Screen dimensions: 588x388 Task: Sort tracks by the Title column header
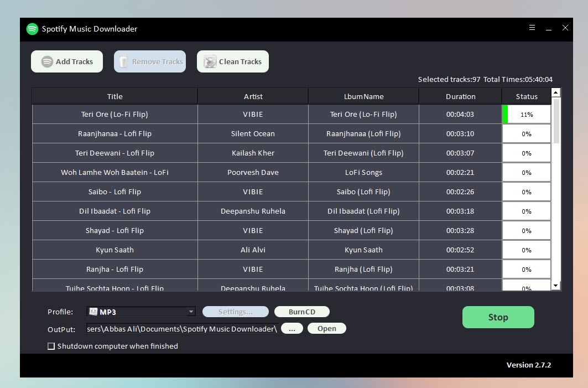coord(115,96)
